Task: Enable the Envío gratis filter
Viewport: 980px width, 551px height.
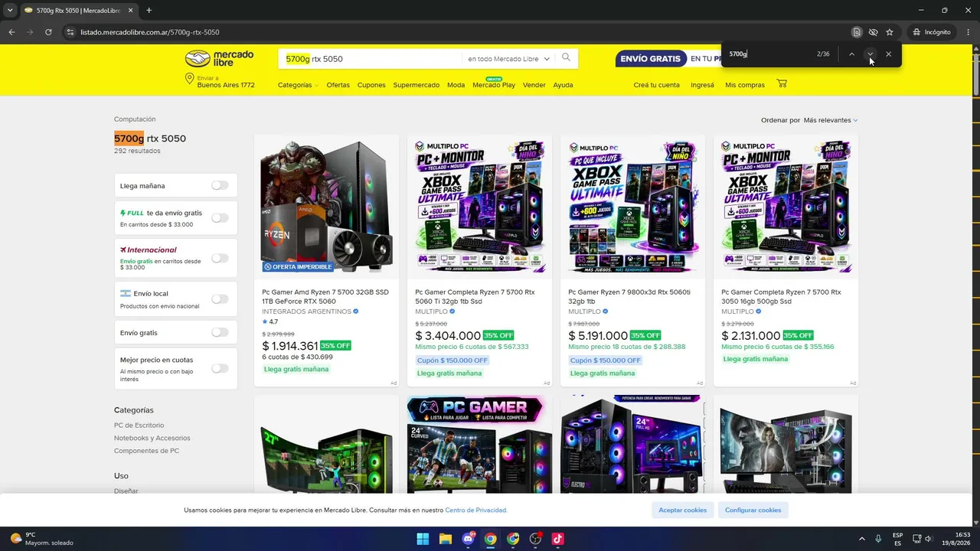Action: pyautogui.click(x=220, y=332)
